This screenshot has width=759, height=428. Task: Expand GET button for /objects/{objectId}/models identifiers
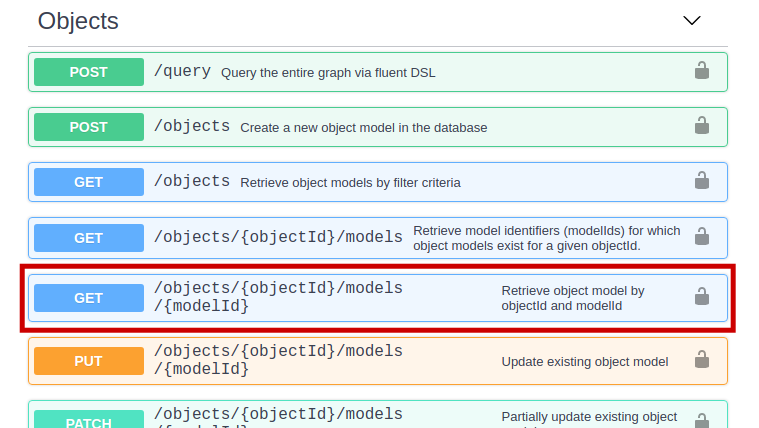(89, 238)
